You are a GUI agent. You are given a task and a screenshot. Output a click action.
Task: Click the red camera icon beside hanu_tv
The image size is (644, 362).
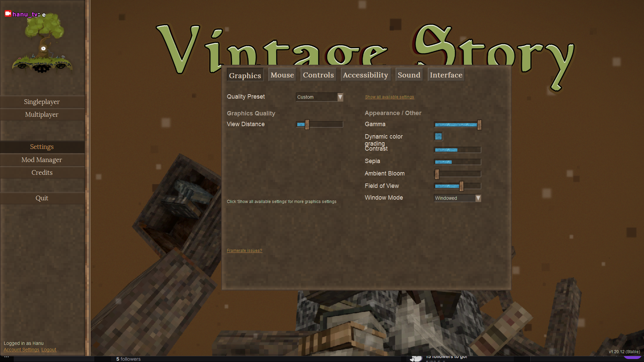[8, 14]
